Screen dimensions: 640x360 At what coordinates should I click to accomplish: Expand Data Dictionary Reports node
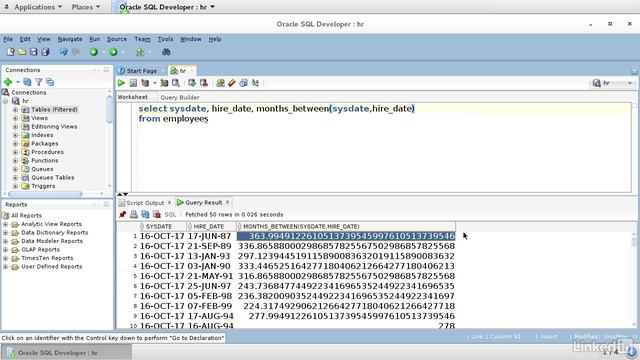coord(6,233)
